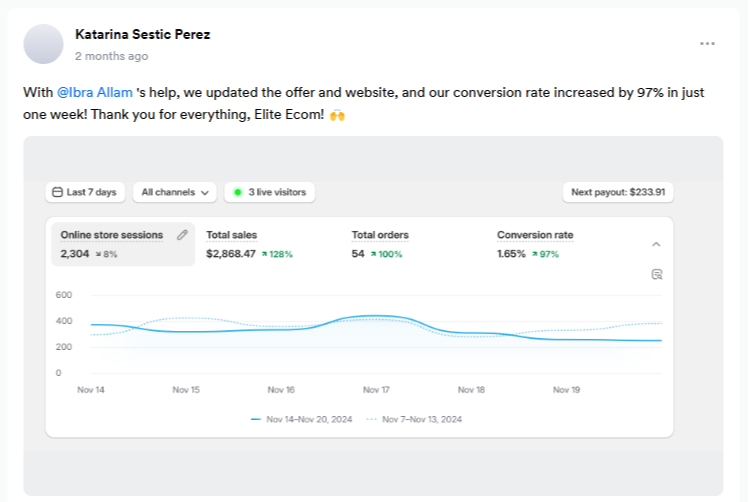Screen dimensions: 749x502
Task: Click the solid line legend icon for Nov 14–Nov 20
Action: (x=257, y=419)
